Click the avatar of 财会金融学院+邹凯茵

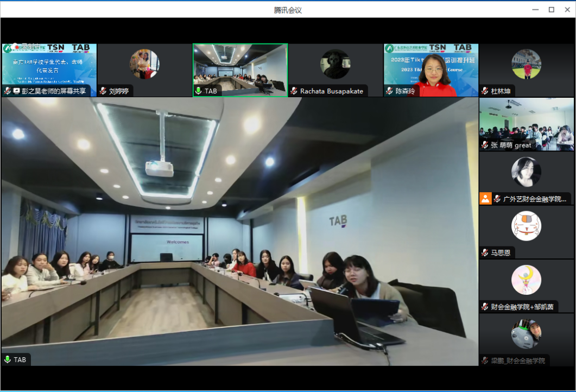[526, 280]
